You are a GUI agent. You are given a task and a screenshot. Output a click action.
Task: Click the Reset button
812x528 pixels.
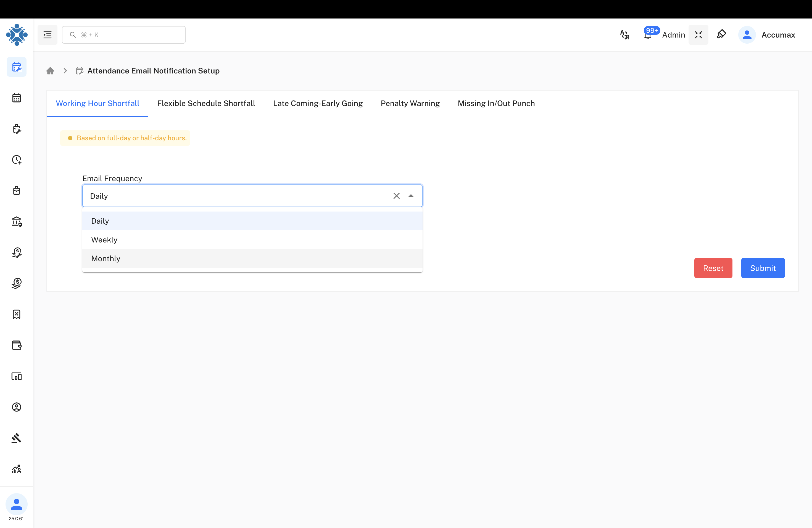pos(713,268)
